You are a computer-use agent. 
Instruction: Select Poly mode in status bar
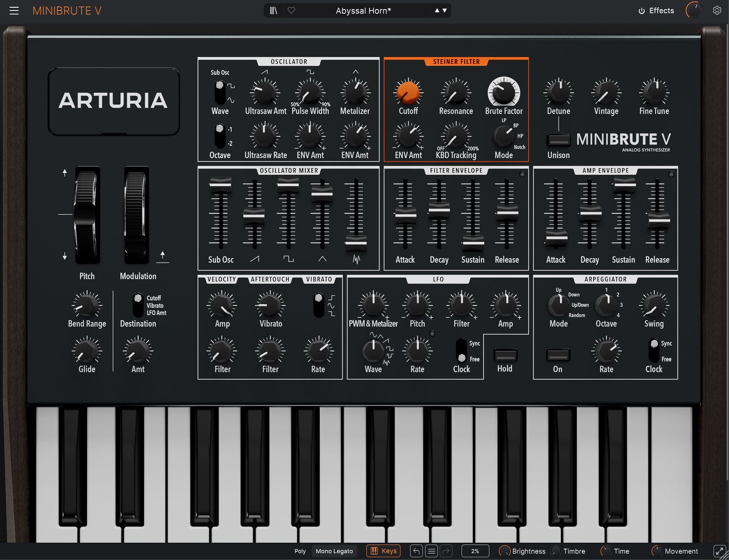(300, 551)
